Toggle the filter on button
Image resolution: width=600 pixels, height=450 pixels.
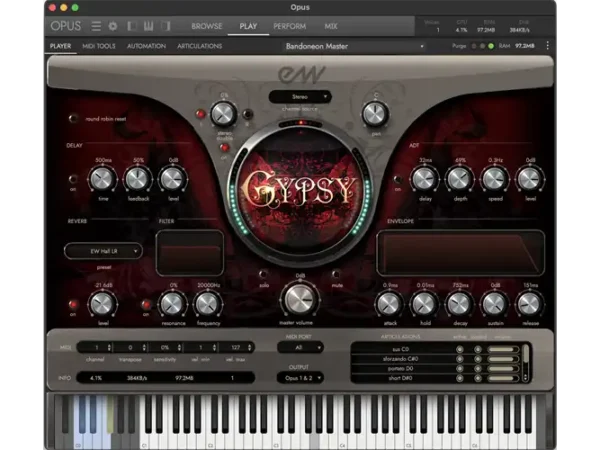tap(146, 304)
